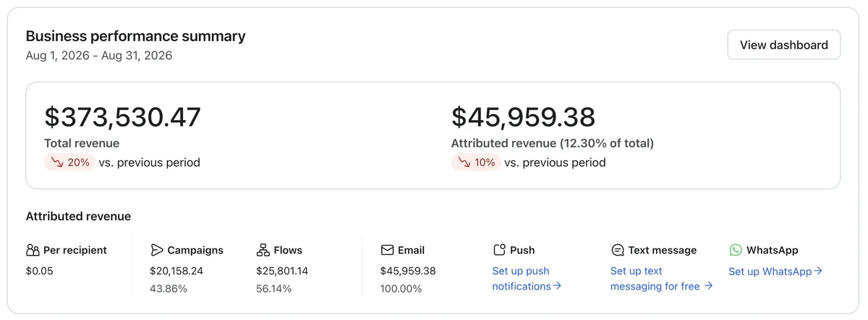Click the Campaigns percentage 43.86%
868x320 pixels.
169,289
